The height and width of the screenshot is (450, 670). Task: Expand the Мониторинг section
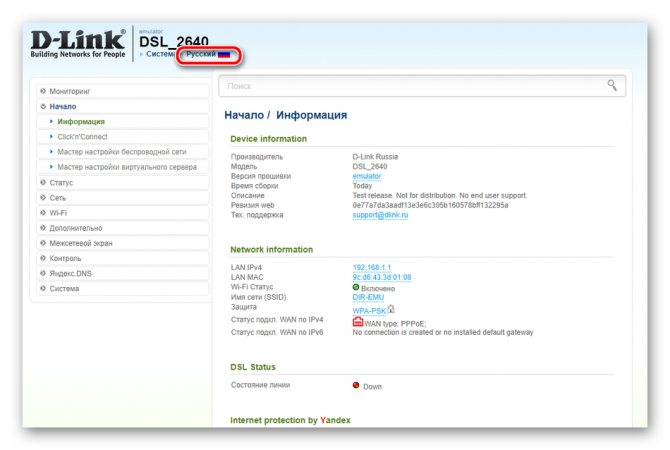pos(123,91)
